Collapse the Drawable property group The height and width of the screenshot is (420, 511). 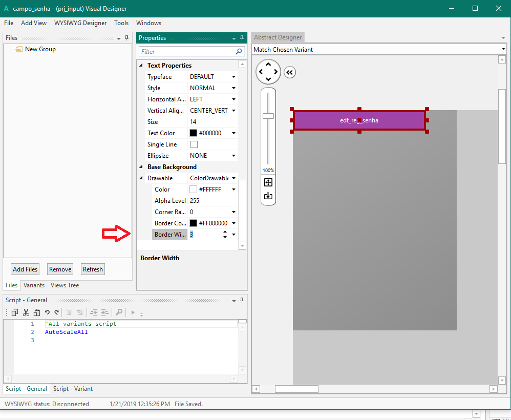click(141, 178)
